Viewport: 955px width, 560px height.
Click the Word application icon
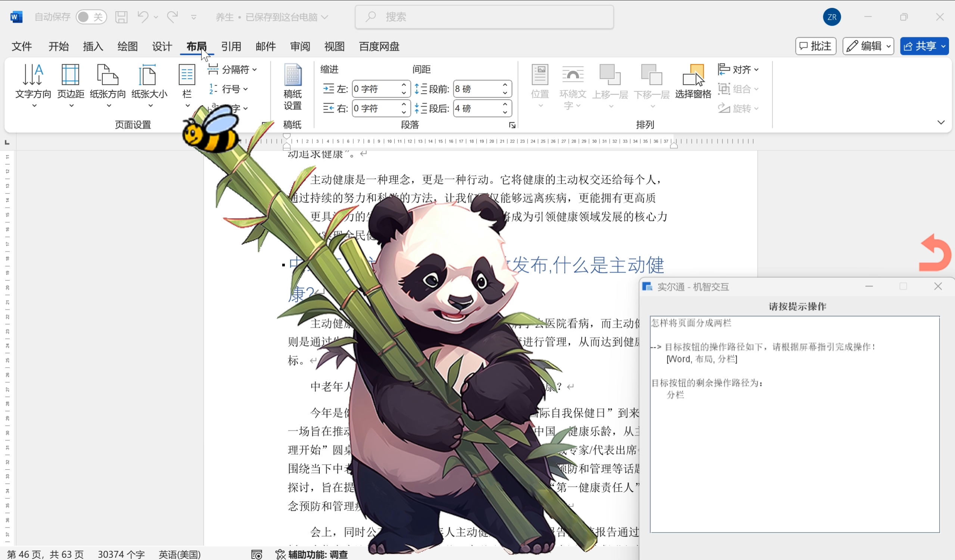coord(16,17)
